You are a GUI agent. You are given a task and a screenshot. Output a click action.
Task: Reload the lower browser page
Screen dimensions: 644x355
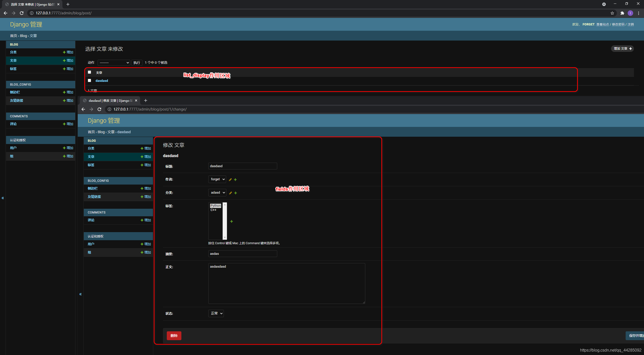click(x=99, y=109)
